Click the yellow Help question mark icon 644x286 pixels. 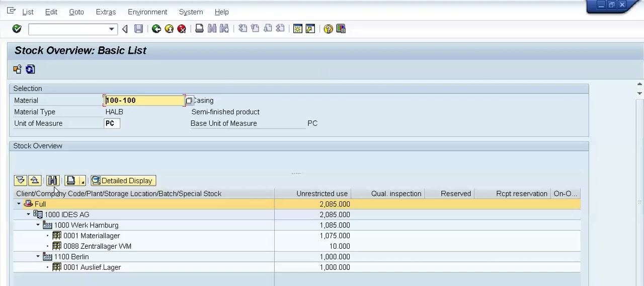(x=328, y=29)
